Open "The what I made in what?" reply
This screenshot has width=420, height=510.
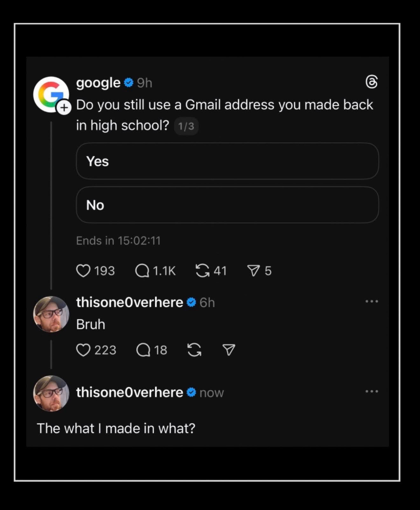(x=116, y=428)
